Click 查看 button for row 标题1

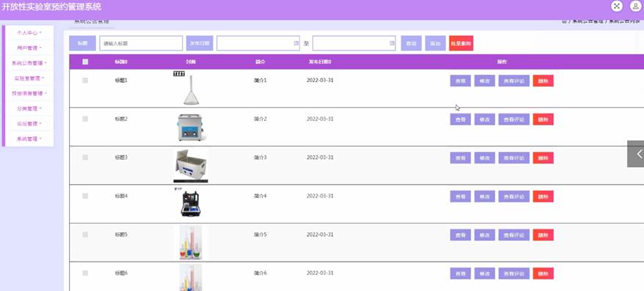coord(461,81)
